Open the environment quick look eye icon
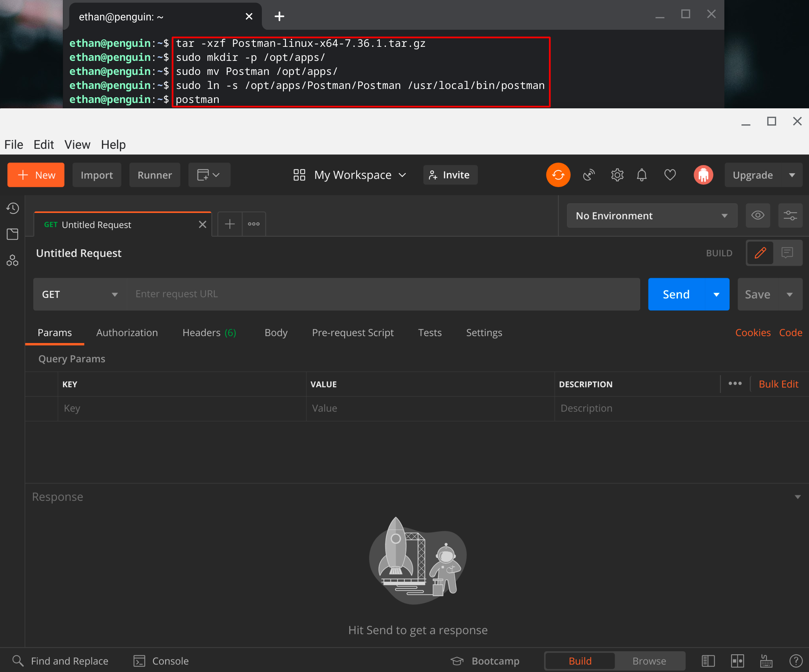This screenshot has height=672, width=809. point(758,215)
